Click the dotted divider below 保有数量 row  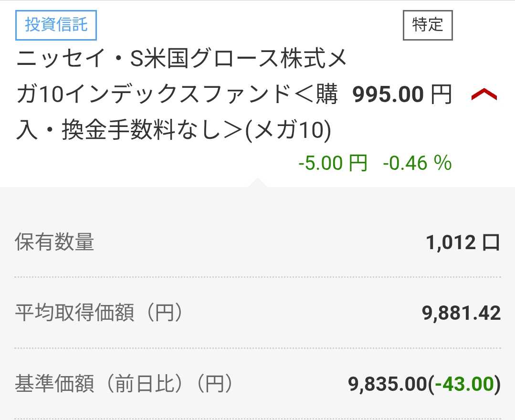point(258,277)
